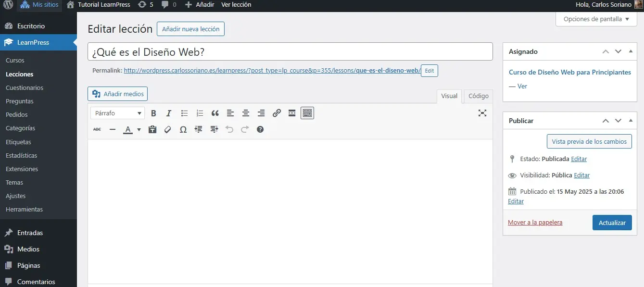Image resolution: width=644 pixels, height=287 pixels.
Task: Open Mis sitios in admin bar
Action: pyautogui.click(x=39, y=5)
